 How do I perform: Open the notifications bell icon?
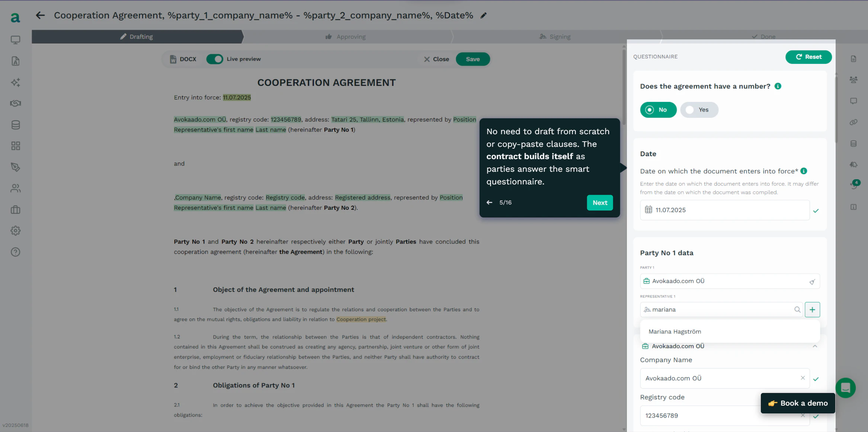(853, 165)
